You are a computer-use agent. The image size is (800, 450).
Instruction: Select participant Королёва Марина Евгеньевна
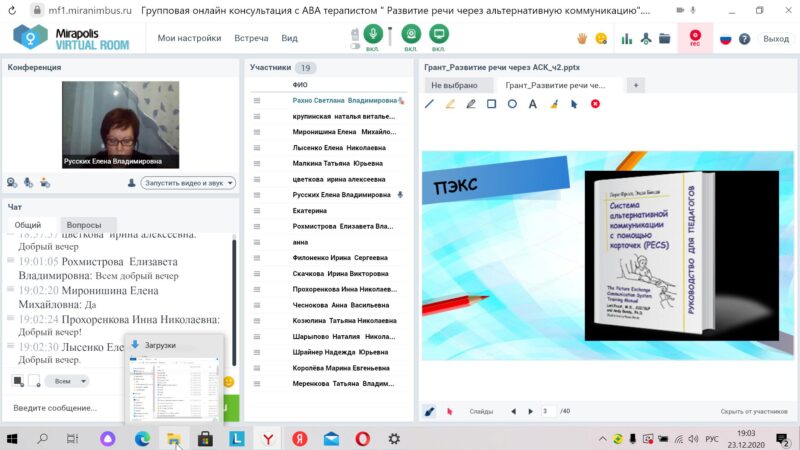(x=341, y=368)
